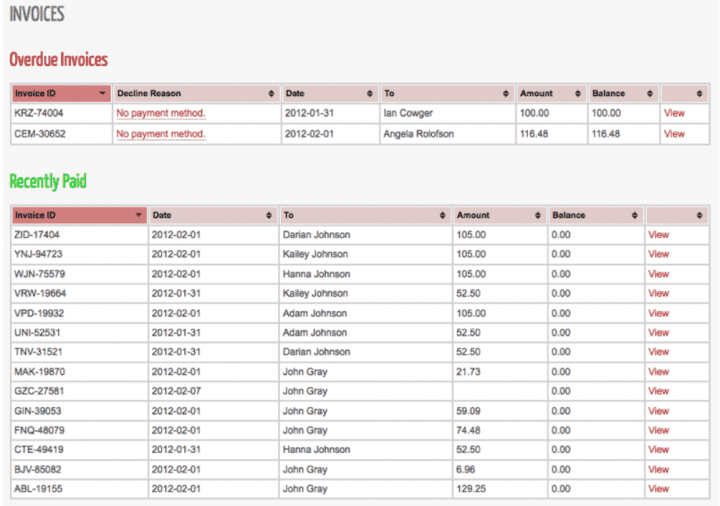720x506 pixels.
Task: View invoice MAK-19870 for 21.73
Action: pyautogui.click(x=658, y=372)
